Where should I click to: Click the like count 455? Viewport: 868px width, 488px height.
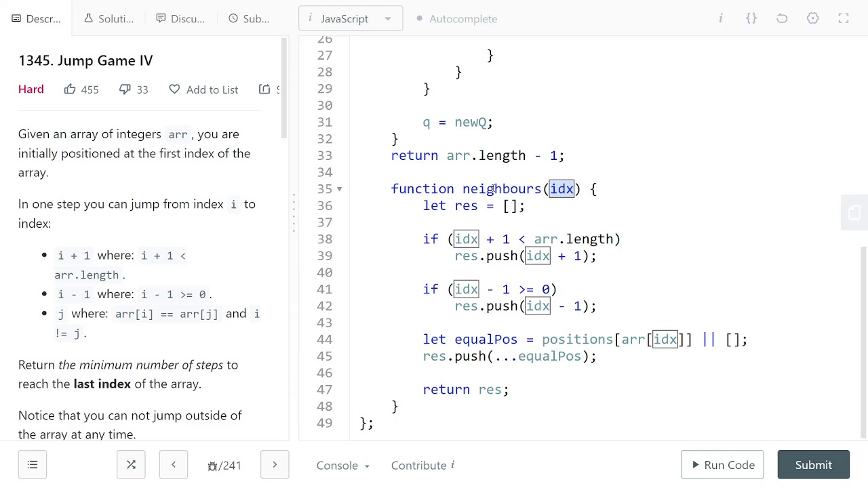90,89
